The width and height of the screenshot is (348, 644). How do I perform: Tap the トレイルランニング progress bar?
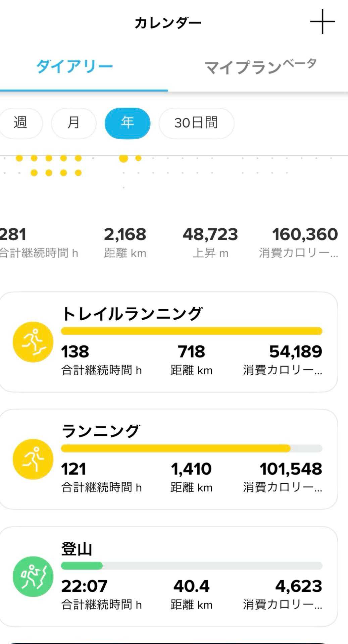191,331
